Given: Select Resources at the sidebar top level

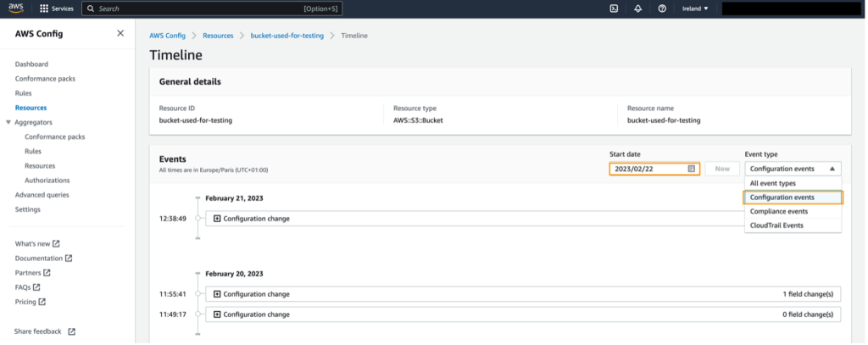Looking at the screenshot, I should coord(31,108).
